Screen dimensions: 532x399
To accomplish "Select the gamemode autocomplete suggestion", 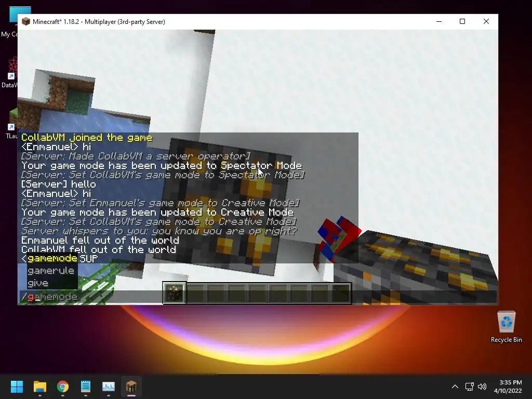I will click(x=52, y=258).
